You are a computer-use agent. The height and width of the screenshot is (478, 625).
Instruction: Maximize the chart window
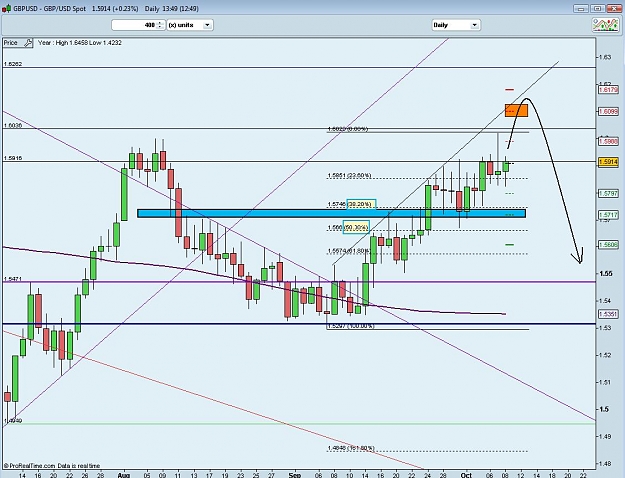click(x=597, y=8)
